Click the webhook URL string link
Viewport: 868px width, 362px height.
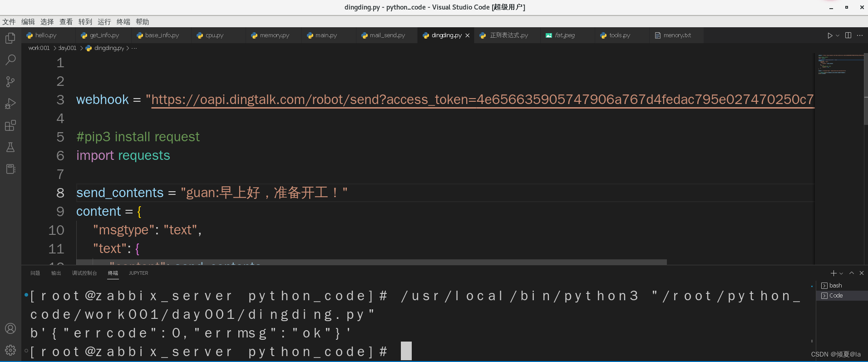pos(483,99)
